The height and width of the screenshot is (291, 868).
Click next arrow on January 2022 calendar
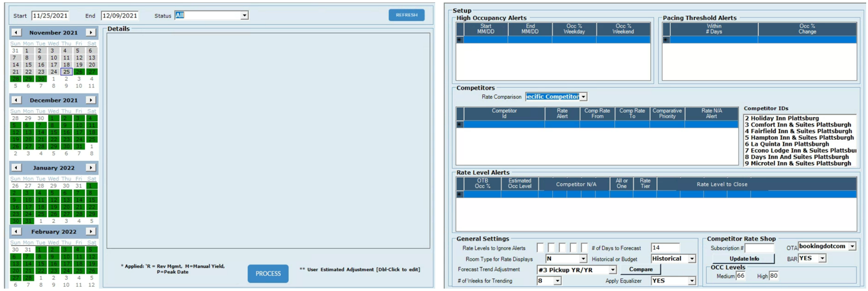(x=90, y=167)
